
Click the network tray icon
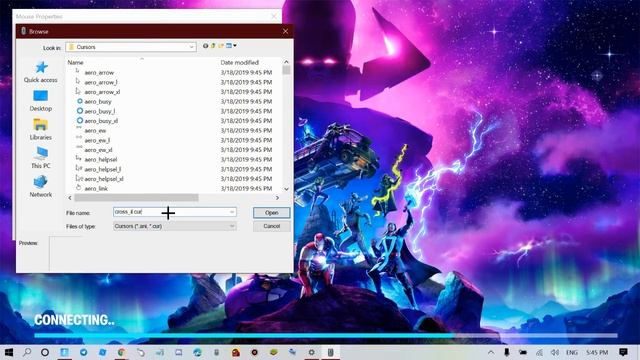click(539, 352)
